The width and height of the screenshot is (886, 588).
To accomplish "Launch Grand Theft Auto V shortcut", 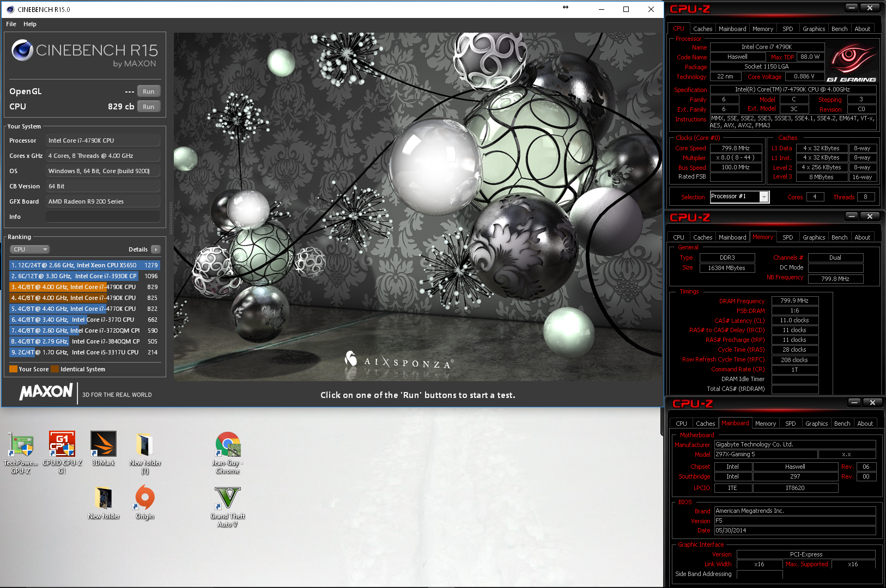I will pyautogui.click(x=228, y=506).
